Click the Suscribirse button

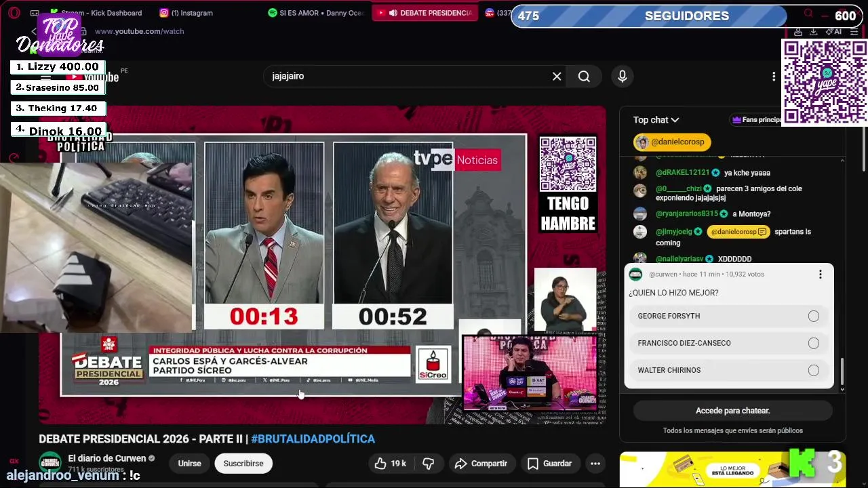(243, 464)
